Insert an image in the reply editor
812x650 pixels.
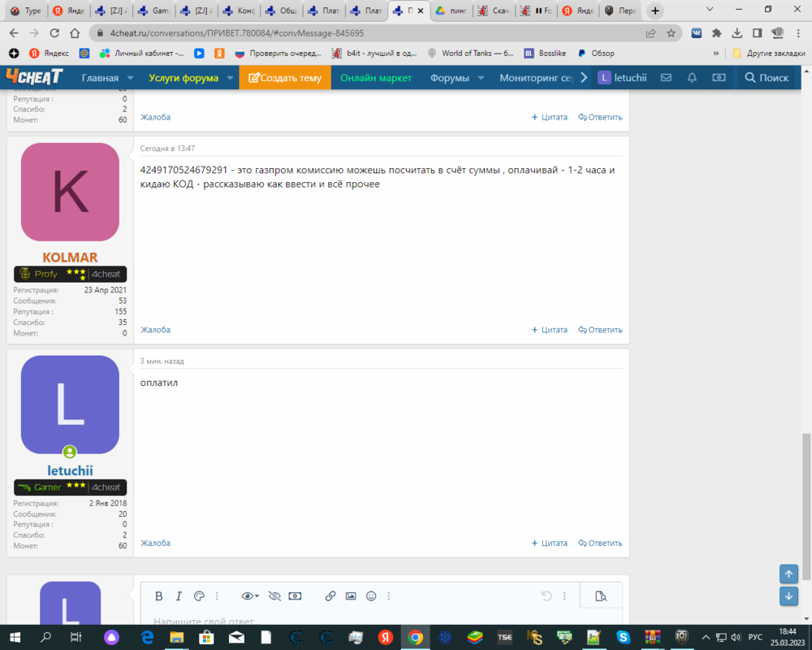click(351, 596)
